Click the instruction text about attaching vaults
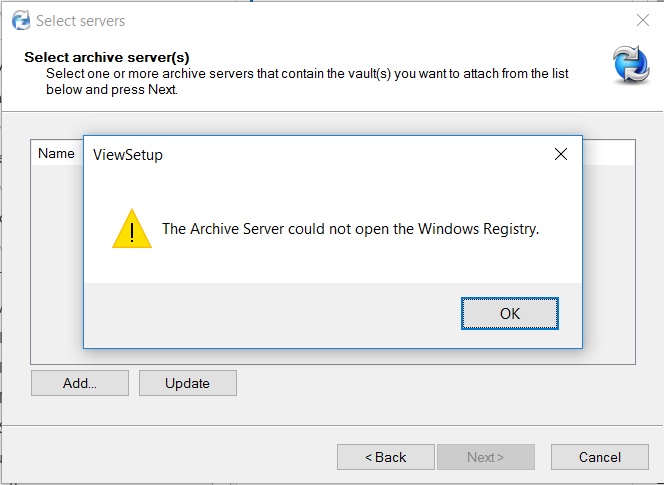The image size is (664, 485). tap(307, 81)
